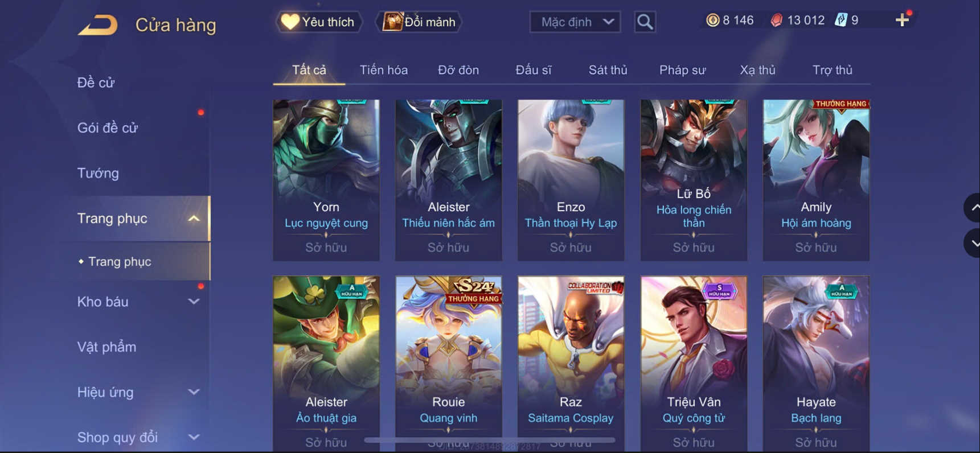Click the up arrow on right edge
Image resolution: width=980 pixels, height=453 pixels.
973,208
